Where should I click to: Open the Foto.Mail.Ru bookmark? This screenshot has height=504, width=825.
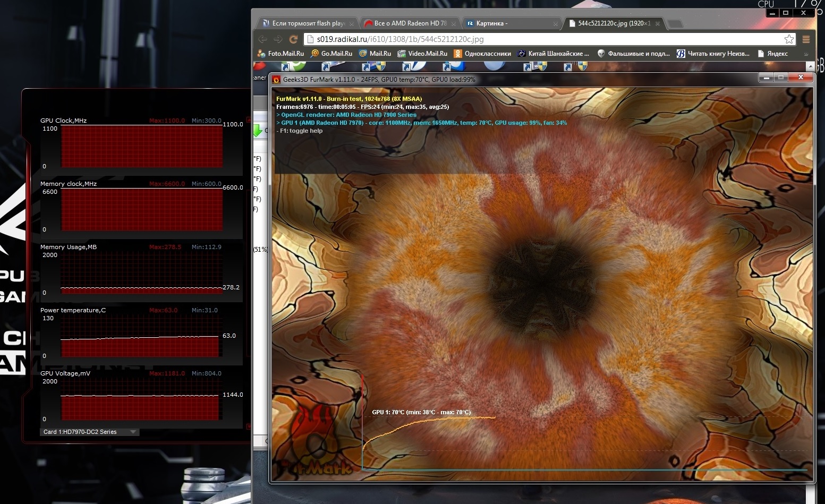[280, 54]
